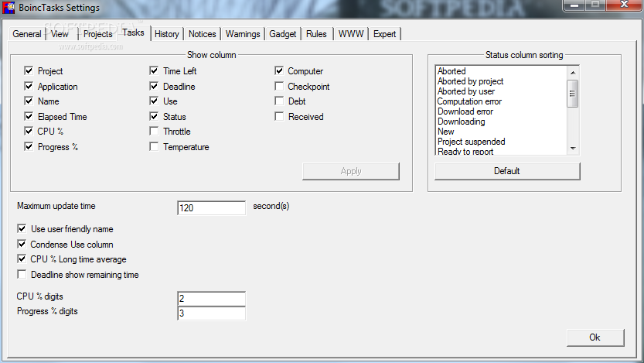Click the Maximum update time field

pyautogui.click(x=212, y=208)
